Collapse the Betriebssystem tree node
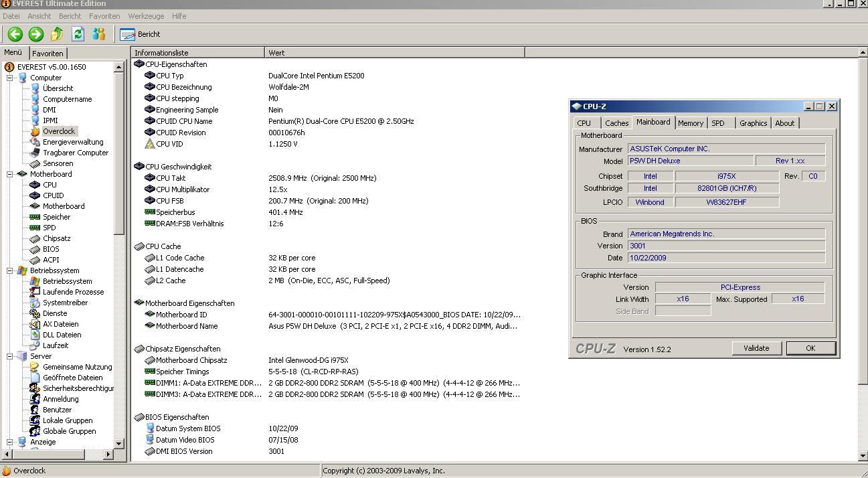Image resolution: width=868 pixels, height=478 pixels. coord(10,270)
